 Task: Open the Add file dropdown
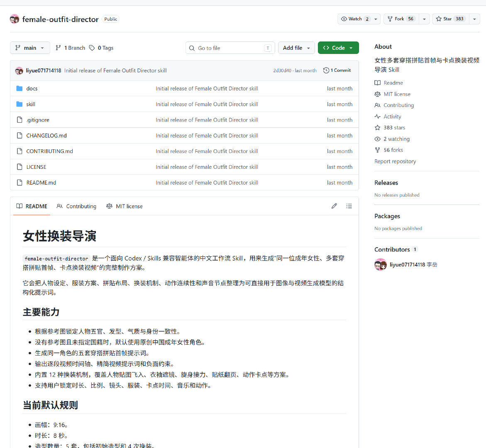coord(296,48)
